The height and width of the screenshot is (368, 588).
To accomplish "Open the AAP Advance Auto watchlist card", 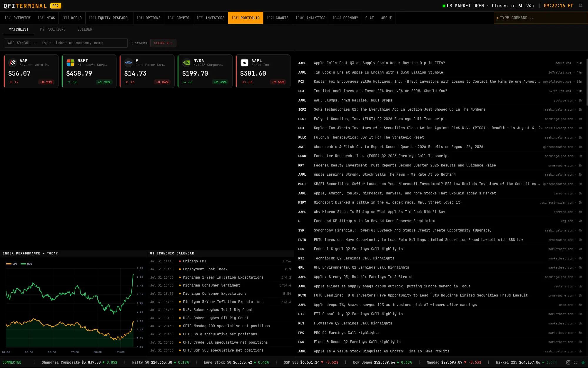I will click(31, 71).
